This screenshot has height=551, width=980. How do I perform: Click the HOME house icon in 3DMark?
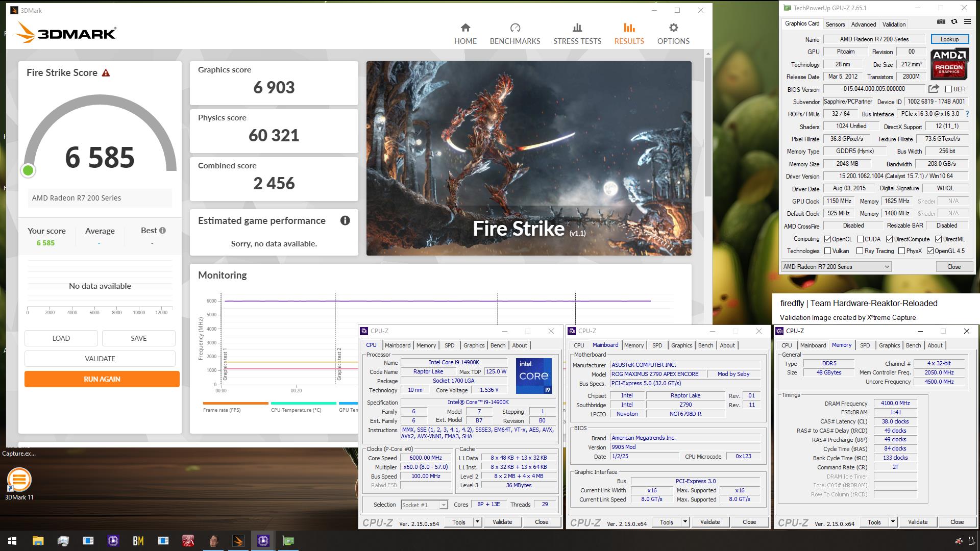coord(465,28)
